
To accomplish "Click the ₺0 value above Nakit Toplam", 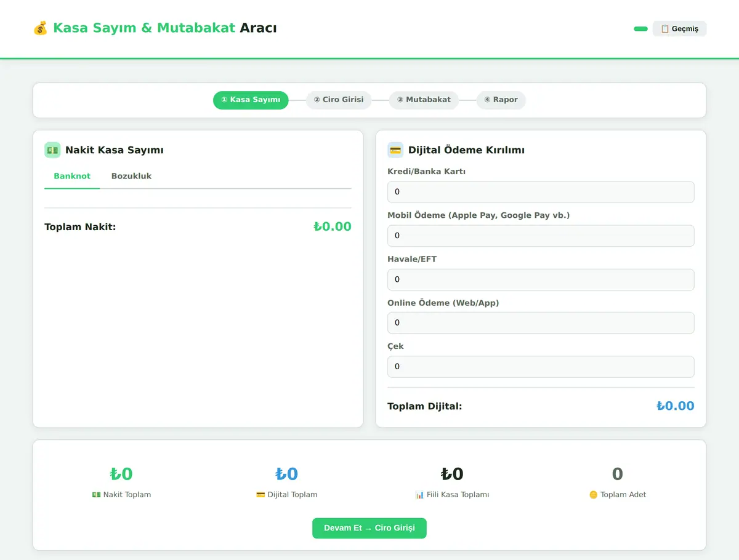I will (x=121, y=474).
